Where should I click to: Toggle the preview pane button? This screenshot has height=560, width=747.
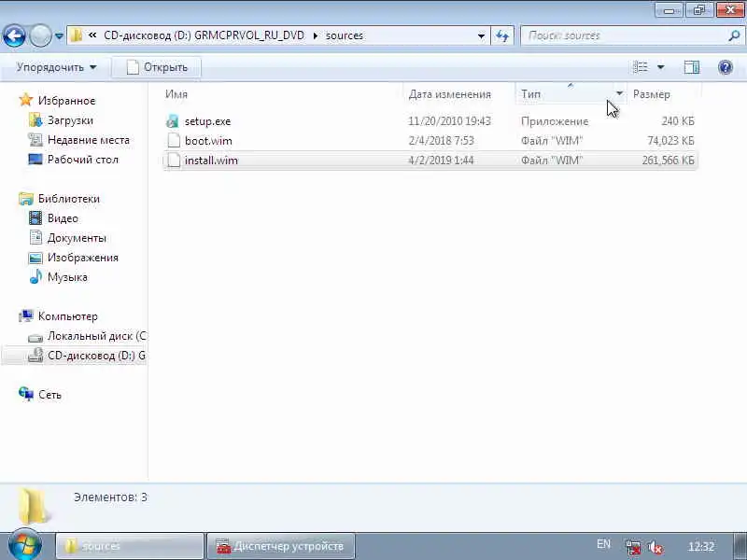[x=691, y=67]
